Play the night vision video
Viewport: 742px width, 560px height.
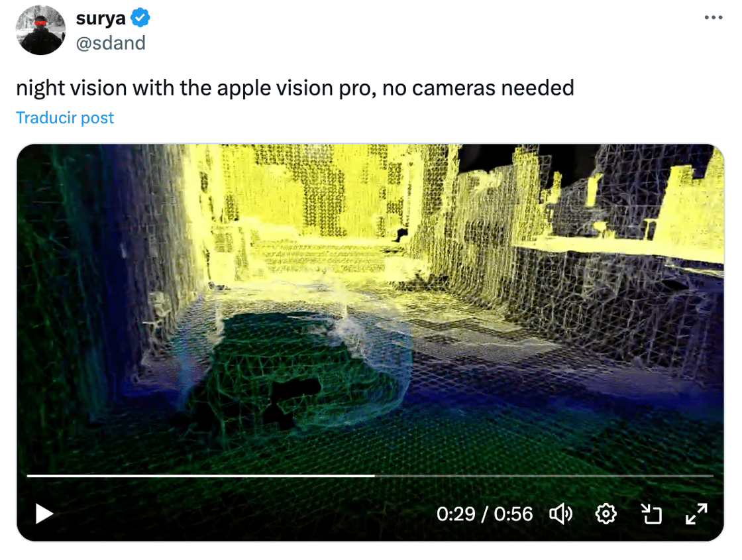(x=44, y=514)
